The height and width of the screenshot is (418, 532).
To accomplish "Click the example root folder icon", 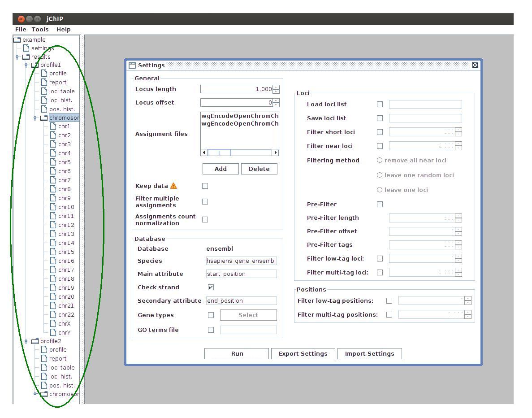I will point(17,39).
